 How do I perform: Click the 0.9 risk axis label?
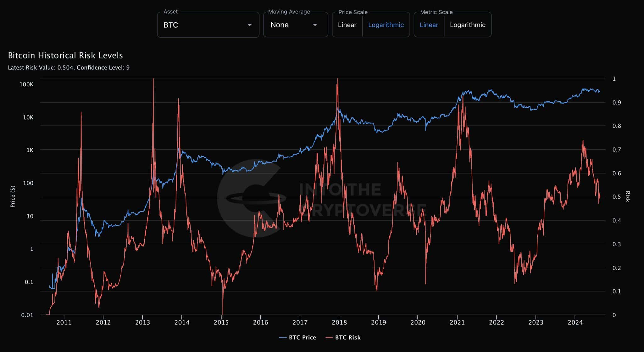pyautogui.click(x=617, y=102)
